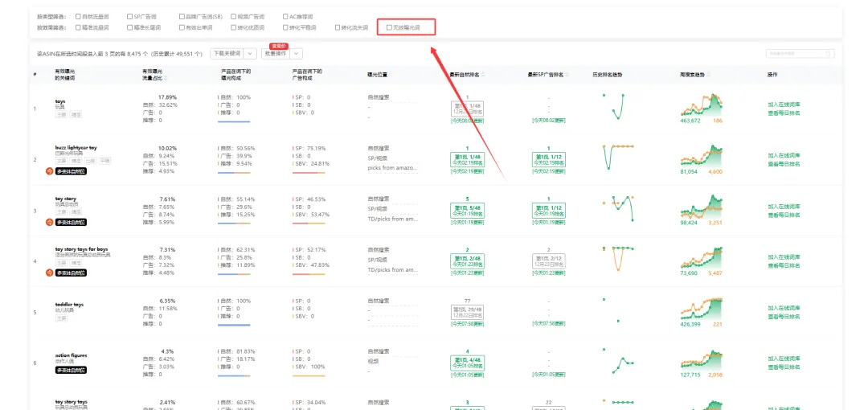Click orange icon in buzz lightyear toy row
Screen dimensions: 868x410
pos(49,171)
